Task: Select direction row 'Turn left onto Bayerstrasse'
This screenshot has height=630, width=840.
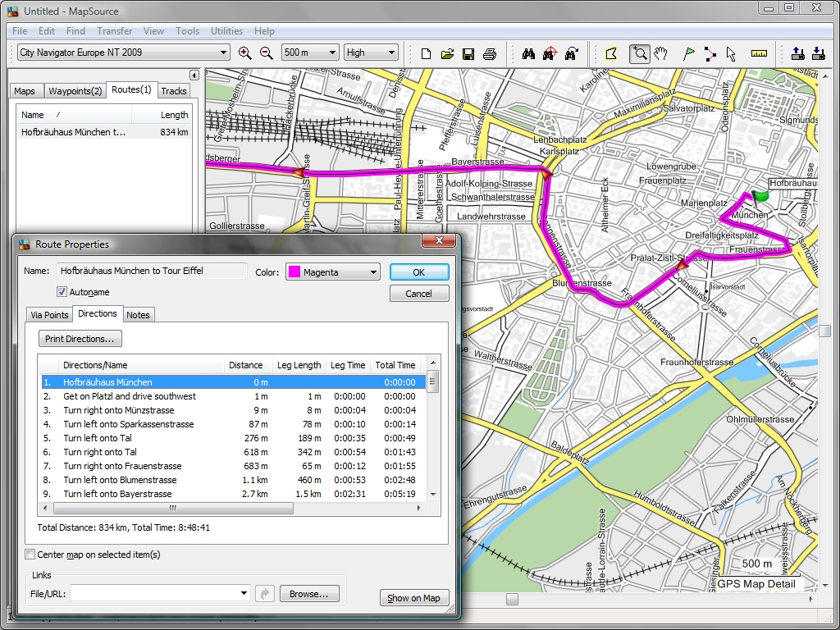Action: [234, 494]
